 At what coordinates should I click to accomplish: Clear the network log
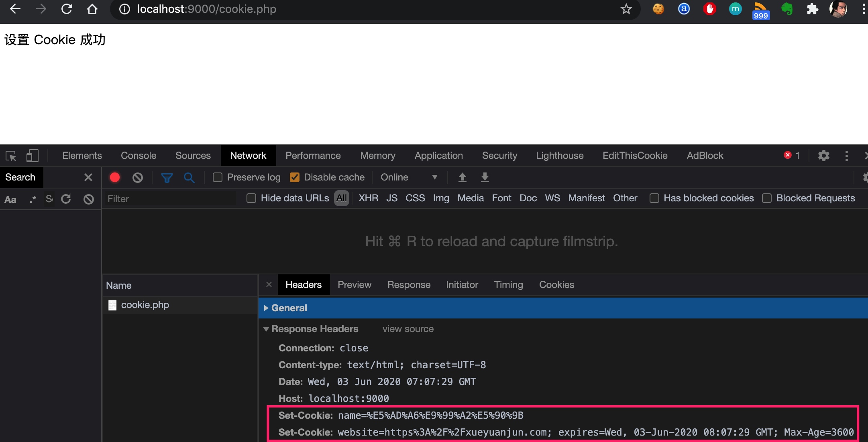(x=138, y=177)
